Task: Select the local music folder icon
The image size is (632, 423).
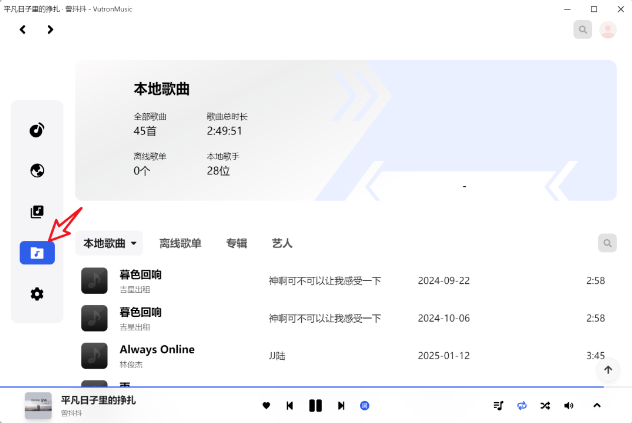Action: 37,253
